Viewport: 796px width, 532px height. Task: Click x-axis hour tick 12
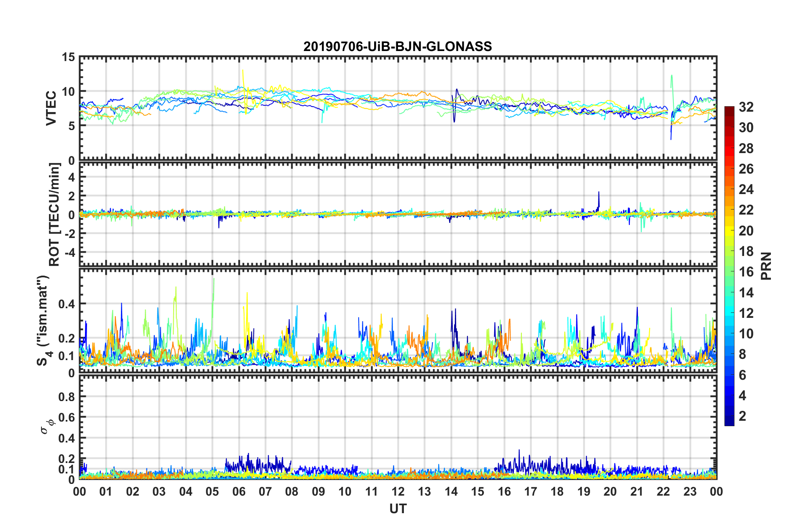click(x=398, y=491)
